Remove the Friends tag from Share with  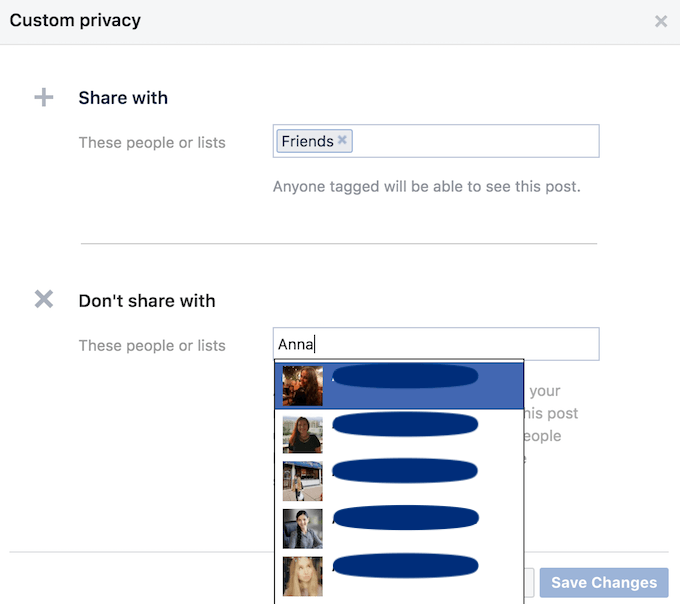[342, 140]
